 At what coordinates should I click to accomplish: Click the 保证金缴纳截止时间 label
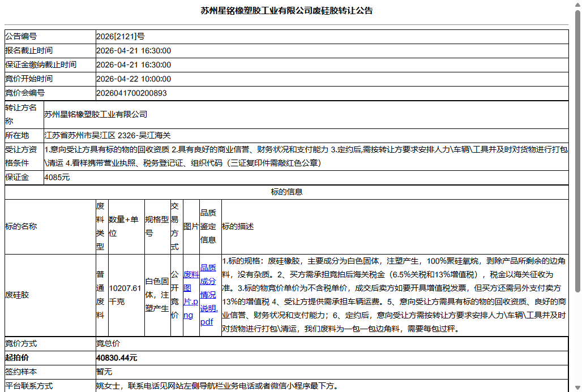(40, 64)
